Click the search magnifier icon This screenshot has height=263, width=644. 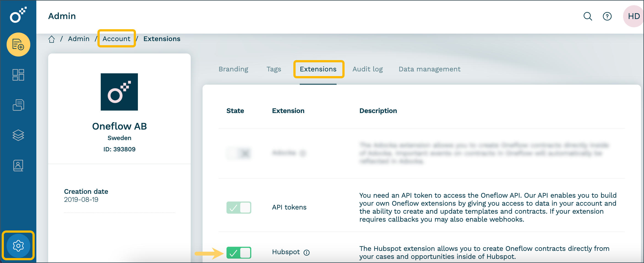(x=588, y=16)
